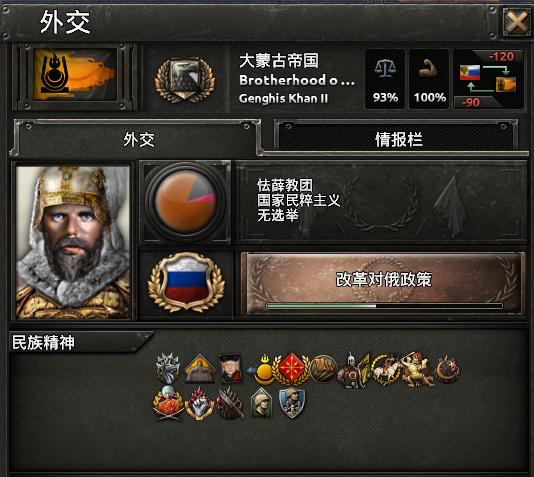Select the mounted horseman spirit icon
Viewport: 534px width, 477px height.
pyautogui.click(x=386, y=369)
